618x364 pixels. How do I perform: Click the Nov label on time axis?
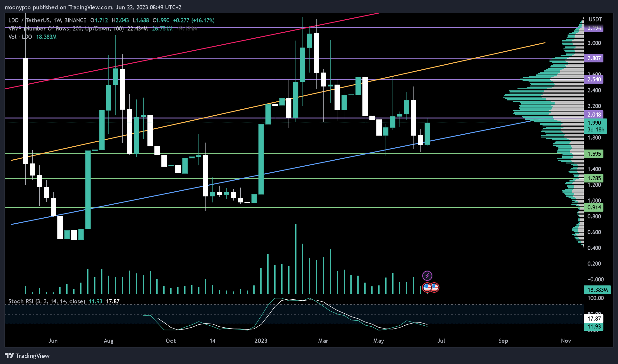566,341
